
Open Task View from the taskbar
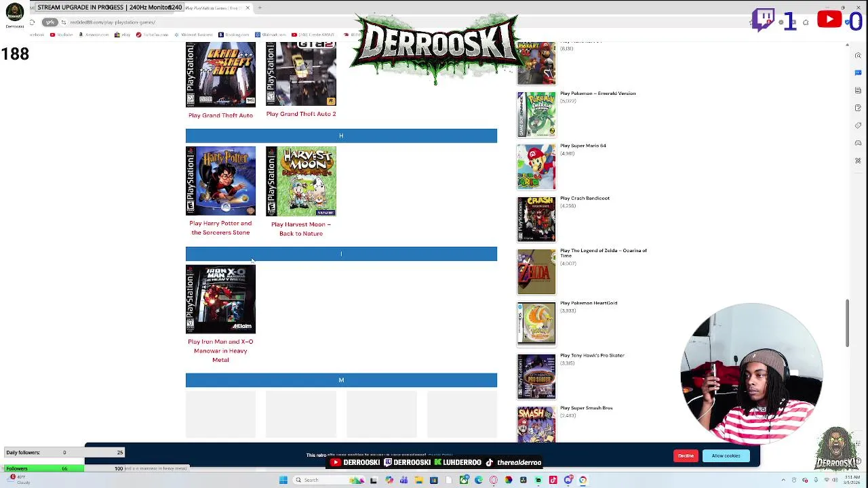pos(373,480)
